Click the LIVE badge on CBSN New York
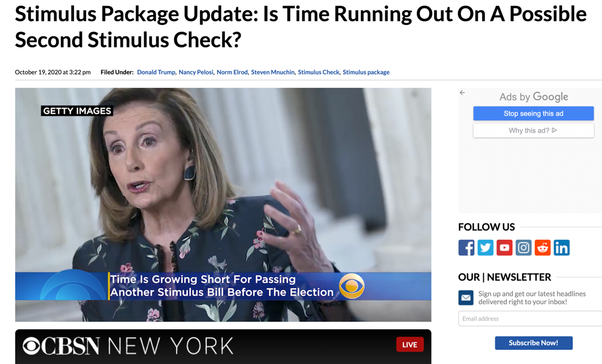Image resolution: width=602 pixels, height=364 pixels. (x=410, y=345)
